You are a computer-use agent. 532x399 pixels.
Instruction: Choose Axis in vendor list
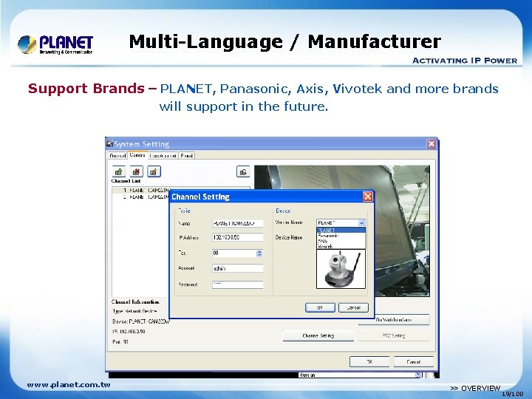coord(341,241)
